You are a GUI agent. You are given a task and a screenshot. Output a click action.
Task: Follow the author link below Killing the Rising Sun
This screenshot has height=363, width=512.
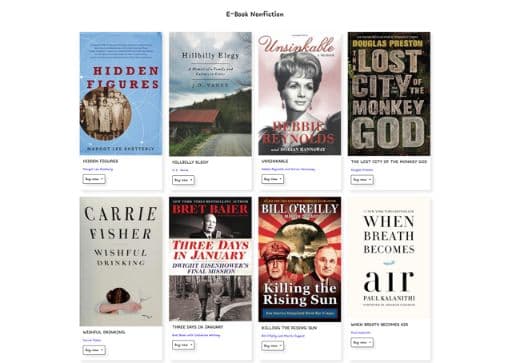(283, 336)
